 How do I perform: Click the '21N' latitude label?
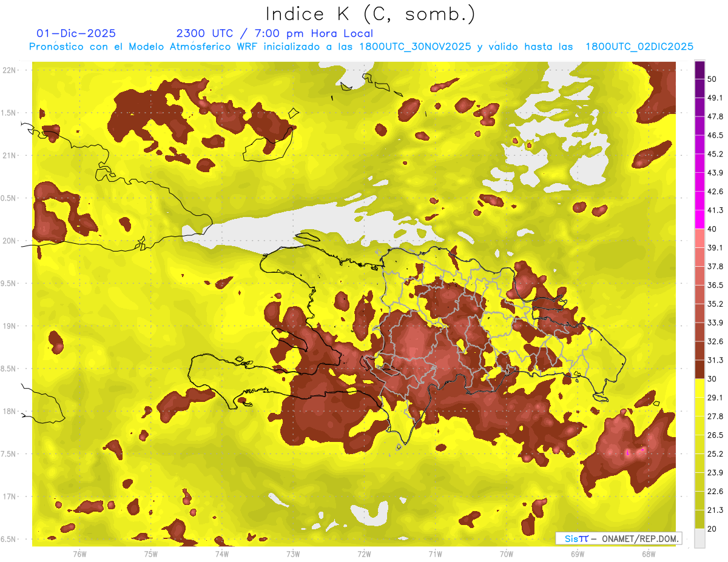(x=9, y=155)
